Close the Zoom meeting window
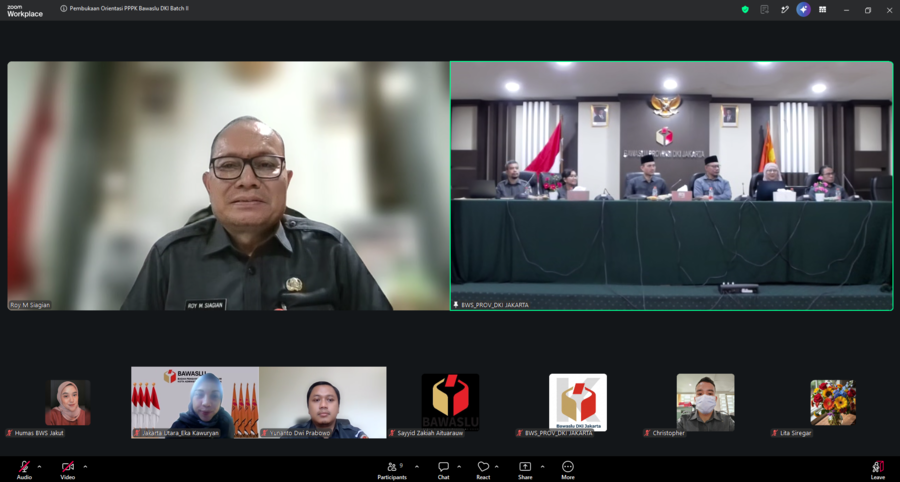 tap(889, 10)
